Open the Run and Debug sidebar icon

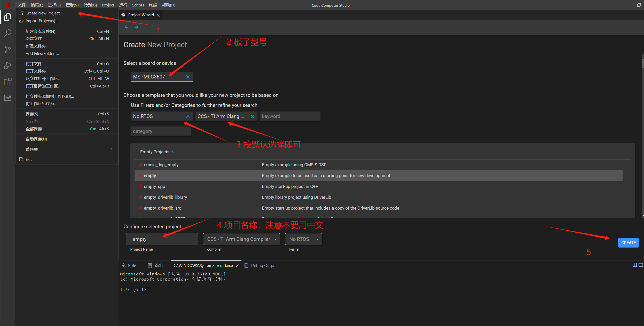tap(8, 66)
